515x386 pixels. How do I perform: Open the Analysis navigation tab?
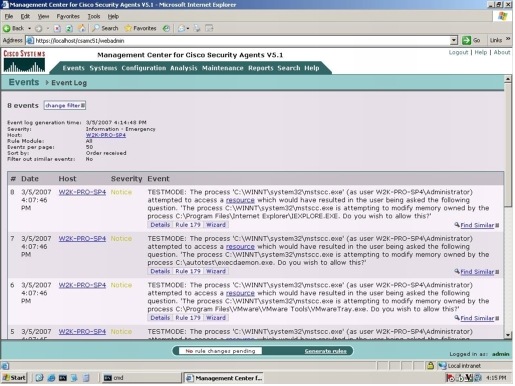184,68
